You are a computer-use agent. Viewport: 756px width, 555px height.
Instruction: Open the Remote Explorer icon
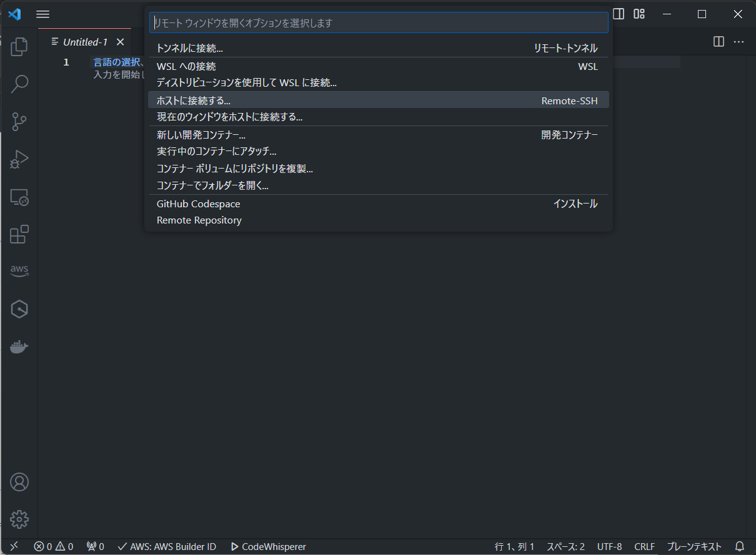click(x=19, y=197)
